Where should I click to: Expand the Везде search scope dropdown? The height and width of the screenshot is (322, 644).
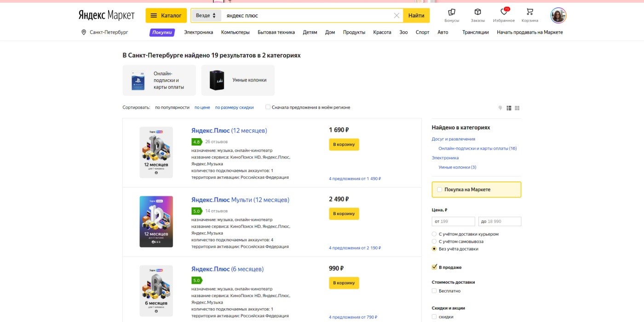[206, 16]
